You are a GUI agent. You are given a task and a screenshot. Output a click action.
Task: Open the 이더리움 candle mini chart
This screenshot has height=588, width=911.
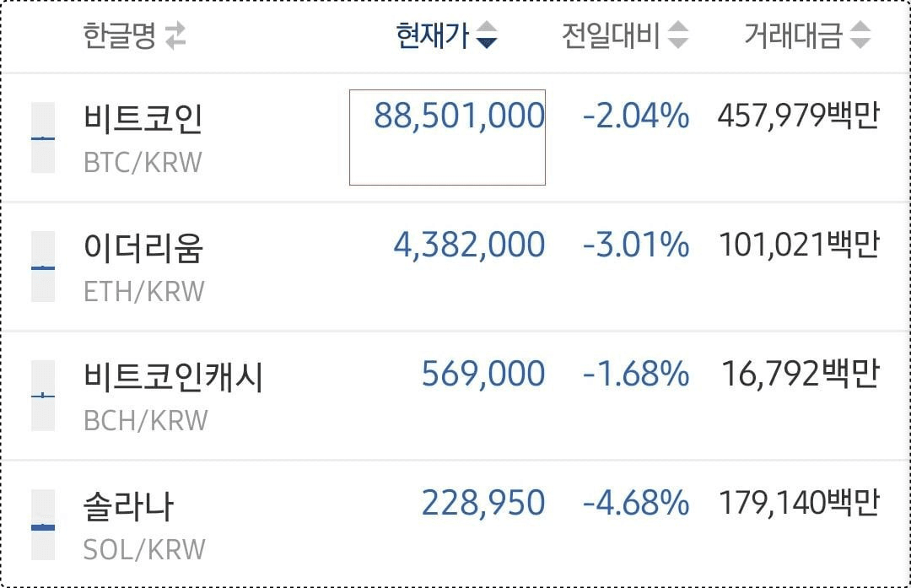coord(43,267)
